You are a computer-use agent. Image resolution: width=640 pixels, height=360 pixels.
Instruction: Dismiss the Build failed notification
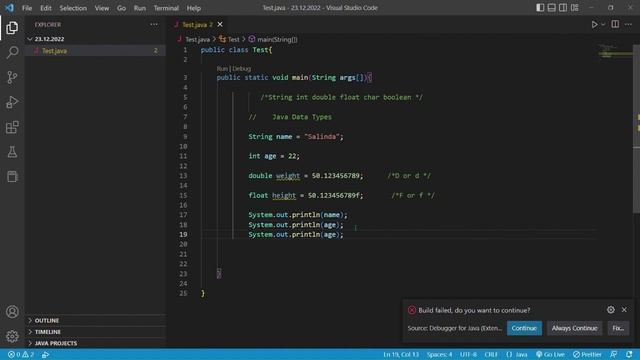624,310
